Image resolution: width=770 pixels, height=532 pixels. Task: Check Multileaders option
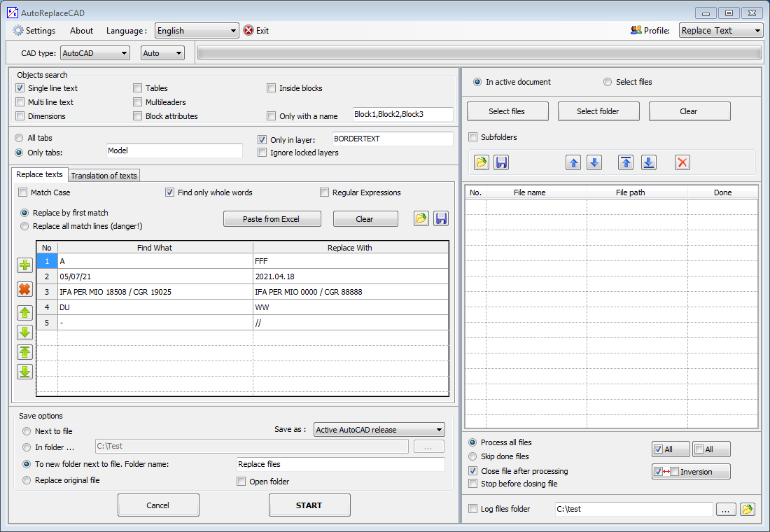tap(137, 102)
